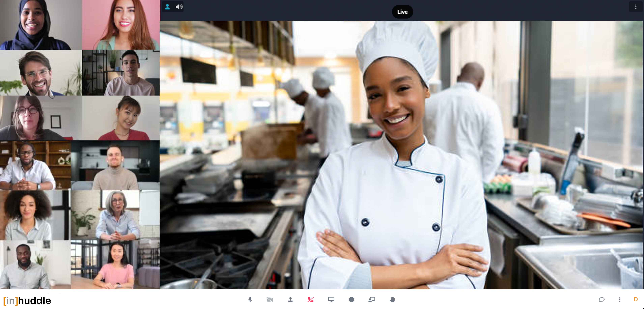Open the chat speech bubble

click(x=601, y=299)
